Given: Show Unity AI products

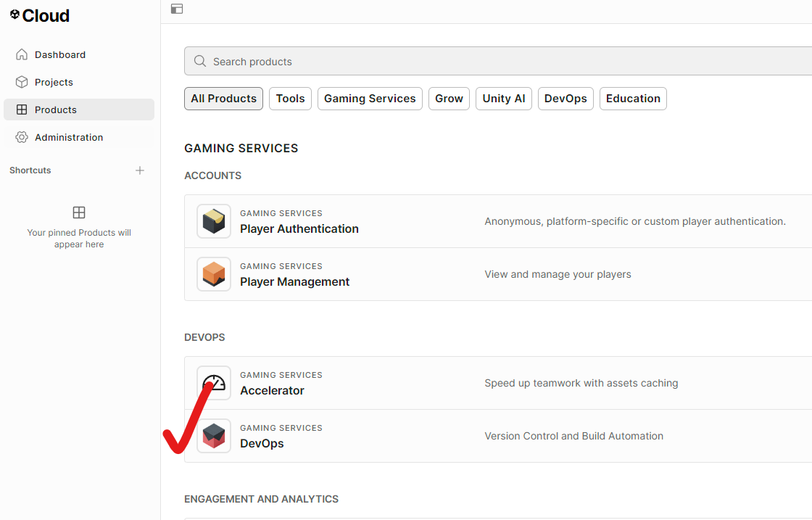Looking at the screenshot, I should (504, 99).
